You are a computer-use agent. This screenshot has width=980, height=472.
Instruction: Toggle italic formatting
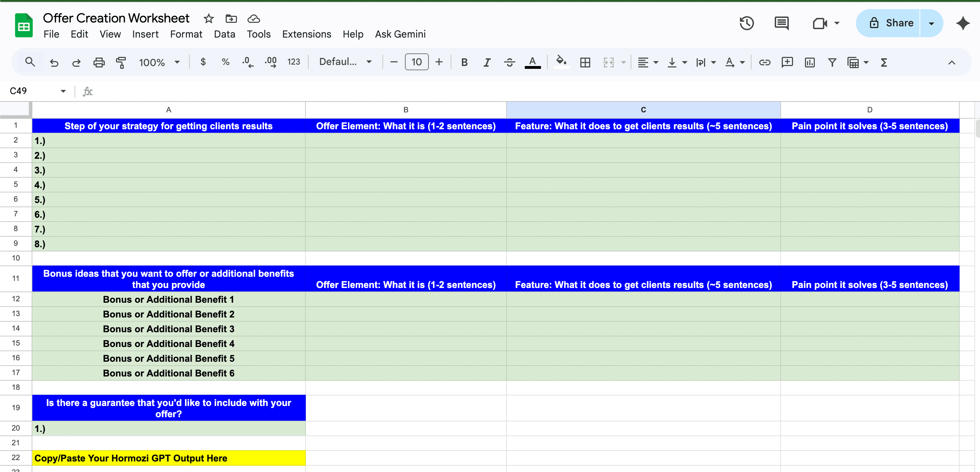pyautogui.click(x=486, y=62)
